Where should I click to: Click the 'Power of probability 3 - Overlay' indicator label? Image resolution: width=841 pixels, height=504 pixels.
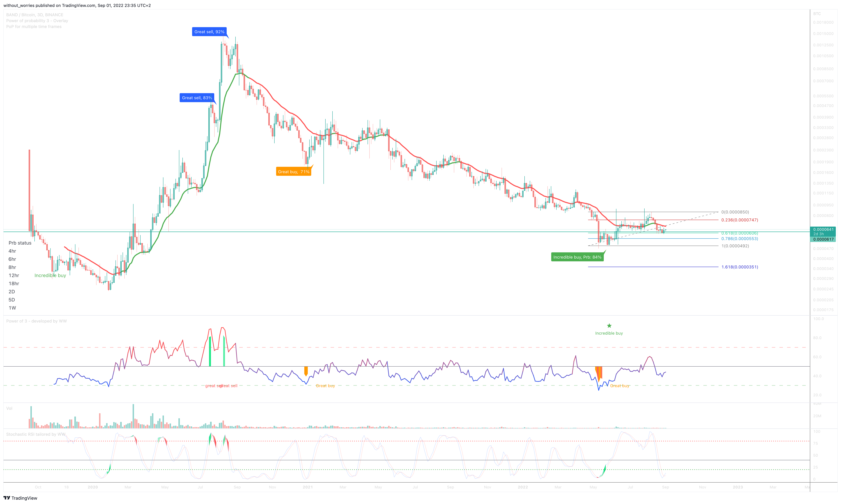37,21
